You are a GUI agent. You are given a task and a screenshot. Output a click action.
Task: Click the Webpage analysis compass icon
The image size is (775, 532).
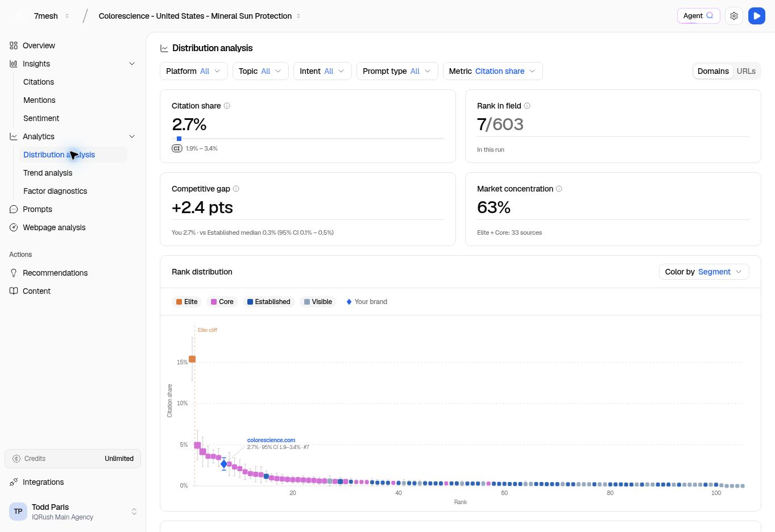point(14,227)
